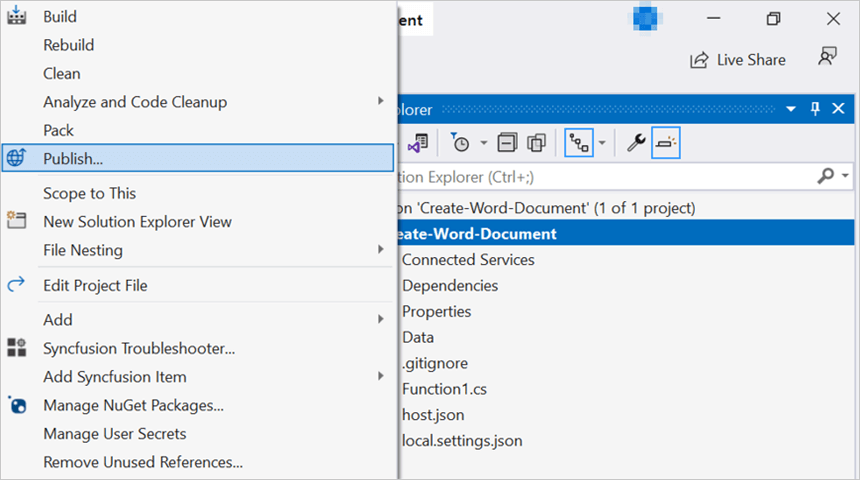Expand the File Nesting submenu arrow
The width and height of the screenshot is (860, 480).
click(381, 250)
